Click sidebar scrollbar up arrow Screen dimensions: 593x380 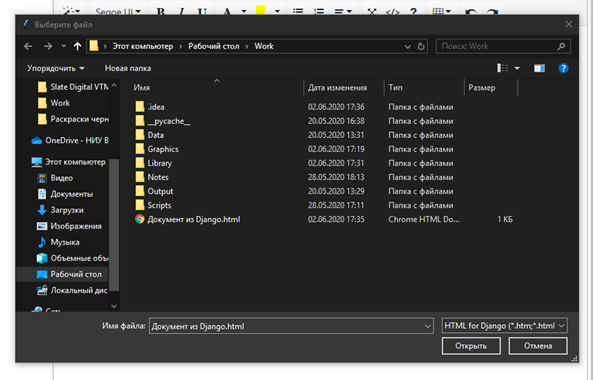[114, 86]
